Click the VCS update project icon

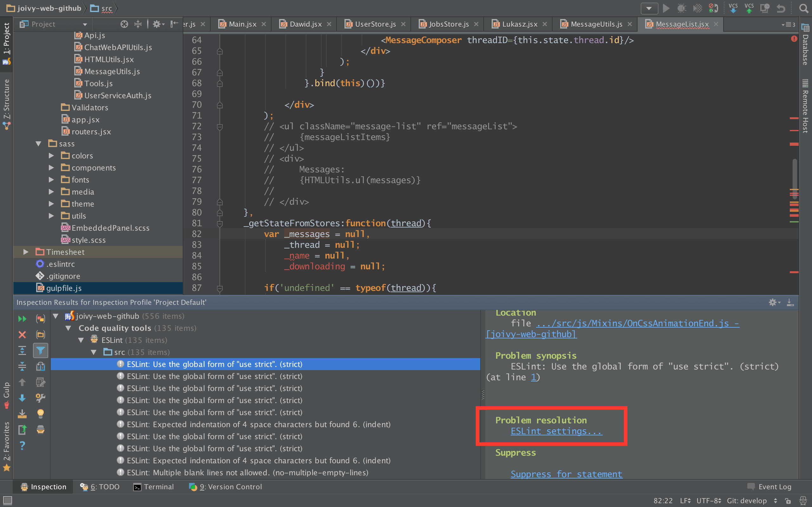[x=733, y=8]
